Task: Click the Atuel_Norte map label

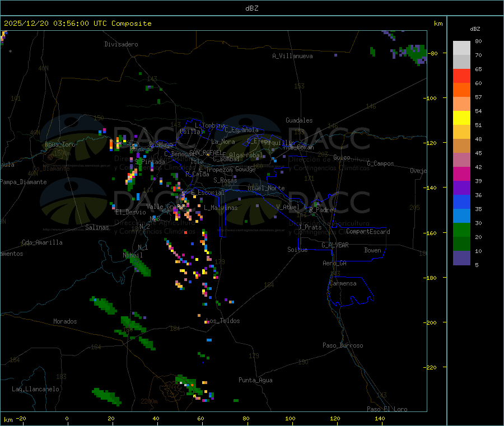Action: pyautogui.click(x=266, y=188)
